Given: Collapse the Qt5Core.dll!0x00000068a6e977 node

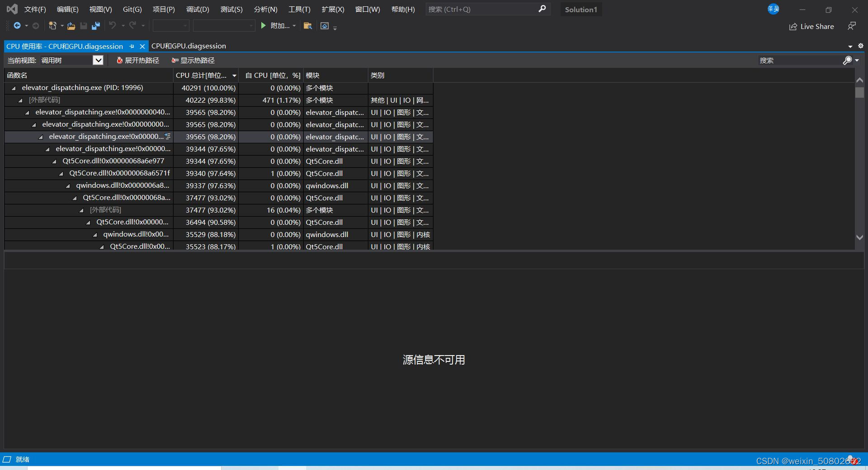Looking at the screenshot, I should tap(54, 161).
